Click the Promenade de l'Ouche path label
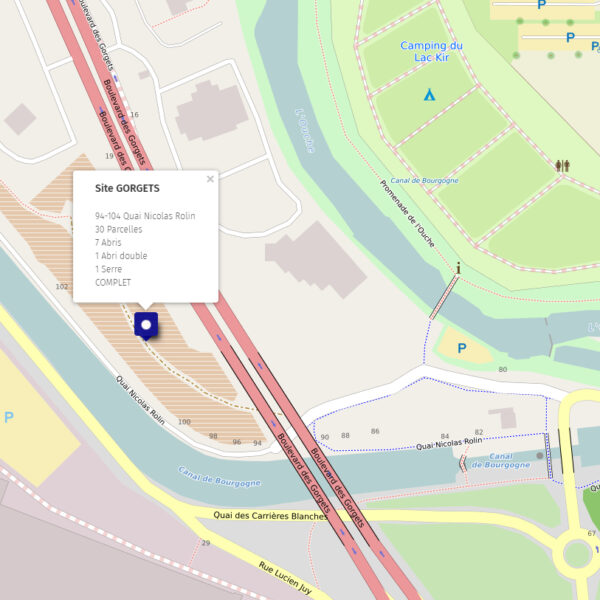This screenshot has height=600, width=600. click(407, 214)
